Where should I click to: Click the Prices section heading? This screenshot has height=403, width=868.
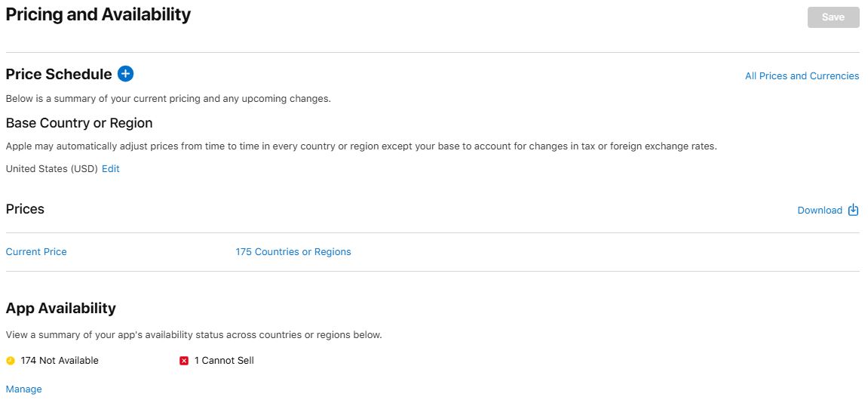coord(25,209)
